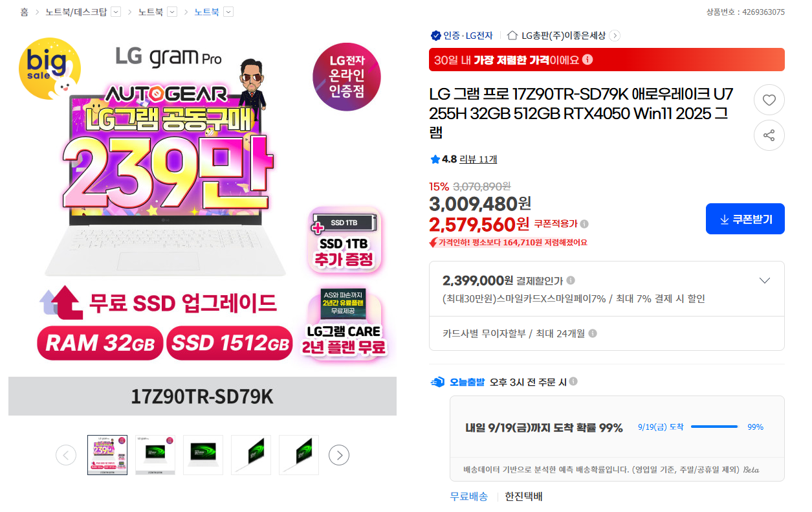Expand the 결제할인가 payment discount section
This screenshot has width=812, height=512.
(x=765, y=280)
